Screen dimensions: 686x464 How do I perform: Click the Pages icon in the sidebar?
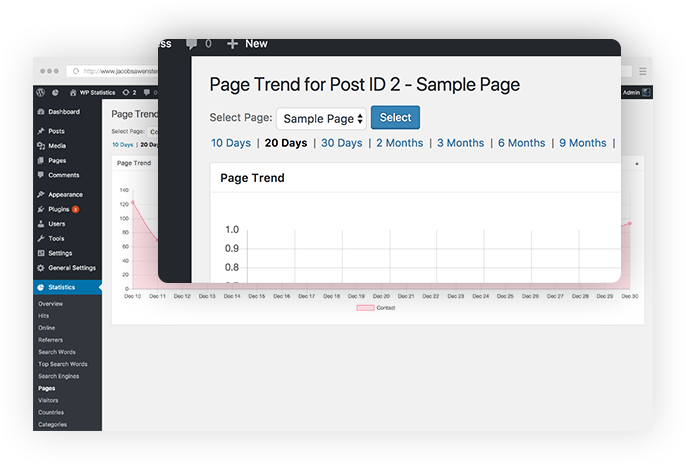tap(41, 160)
